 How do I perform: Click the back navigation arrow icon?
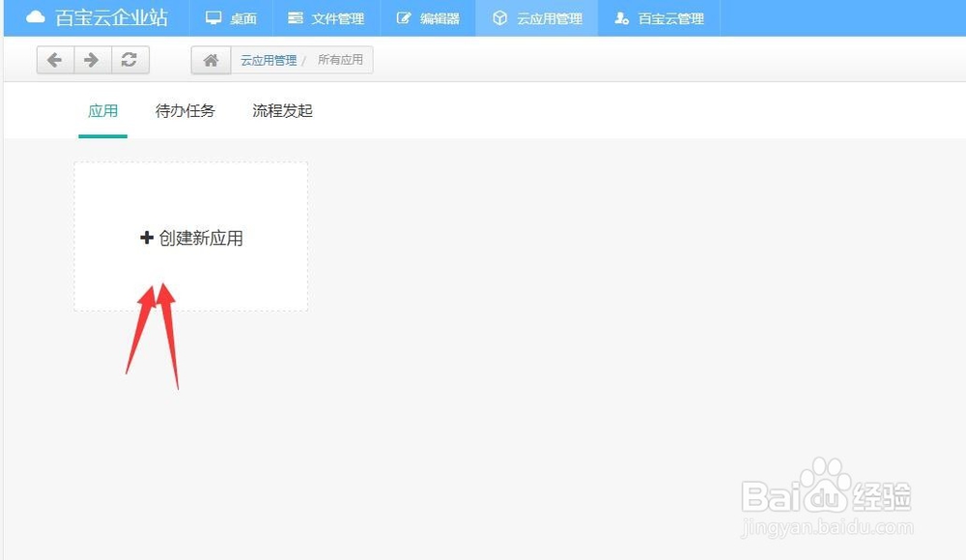click(55, 59)
